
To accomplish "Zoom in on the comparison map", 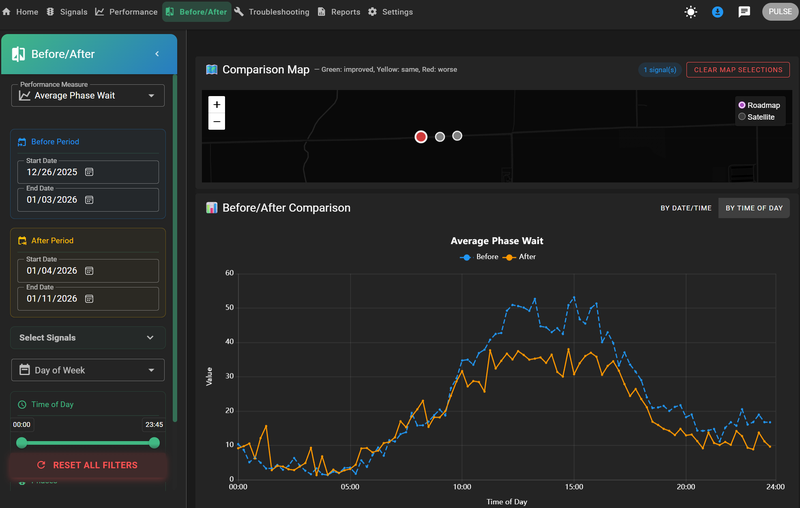I will coord(217,105).
